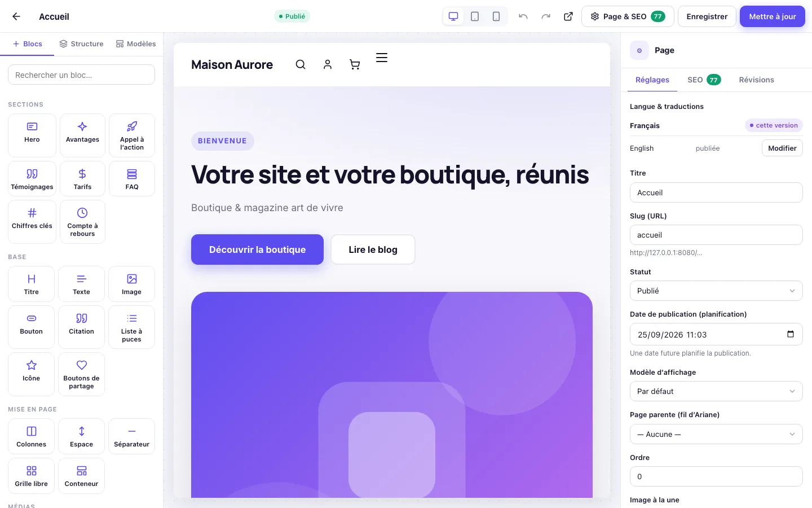Open the Page parente dropdown
Screen dimensions: 812x508
716,434
